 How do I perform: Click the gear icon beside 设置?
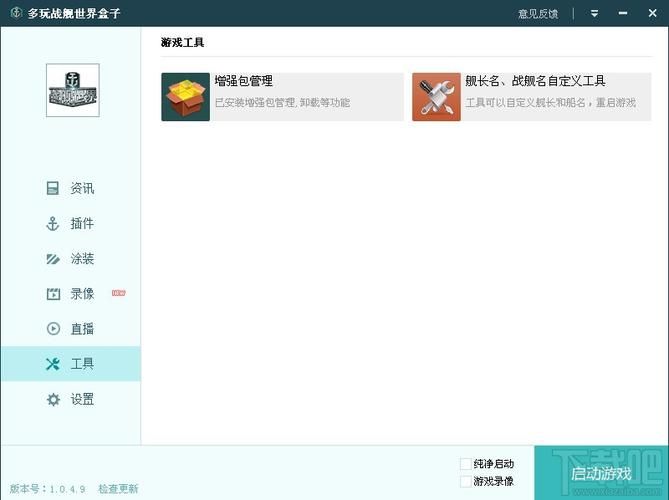pos(53,399)
